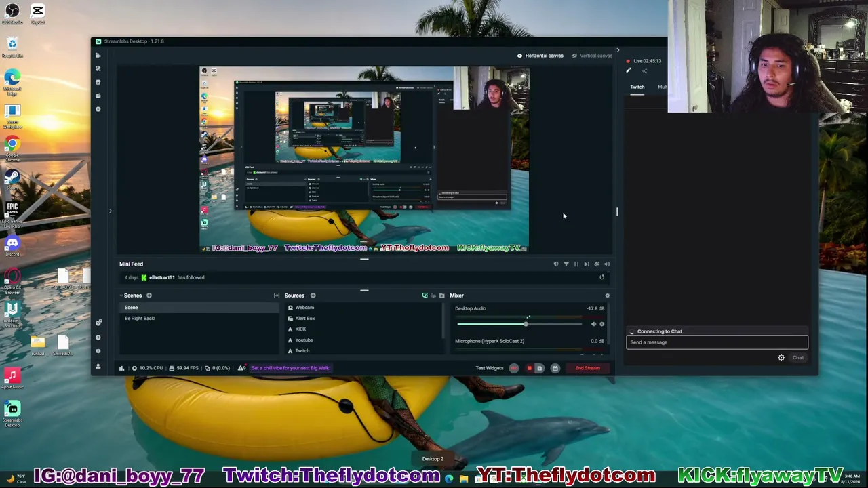Click the edit stream info pencil icon
This screenshot has height=488, width=868.
(629, 70)
